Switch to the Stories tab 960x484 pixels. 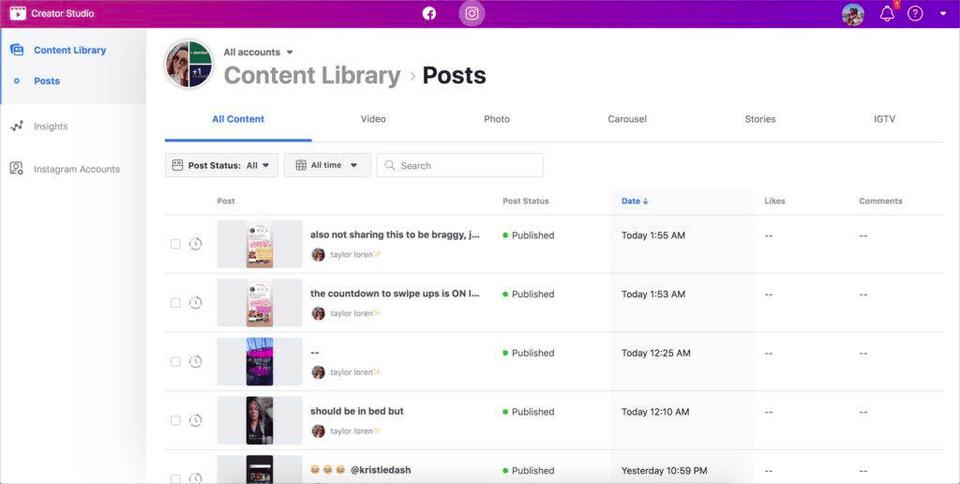tap(760, 119)
